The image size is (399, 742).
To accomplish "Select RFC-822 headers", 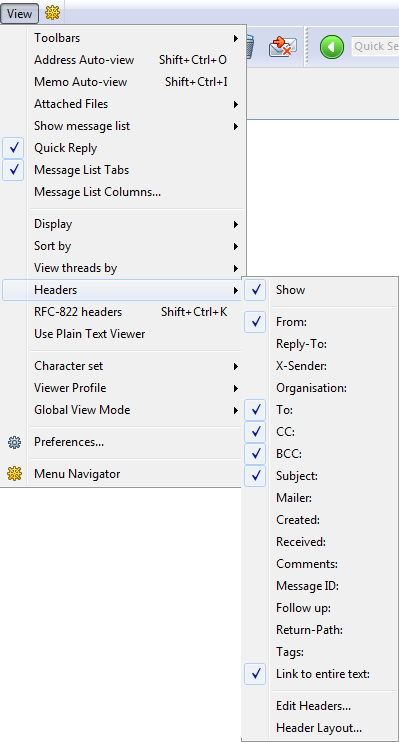I will pos(123,312).
